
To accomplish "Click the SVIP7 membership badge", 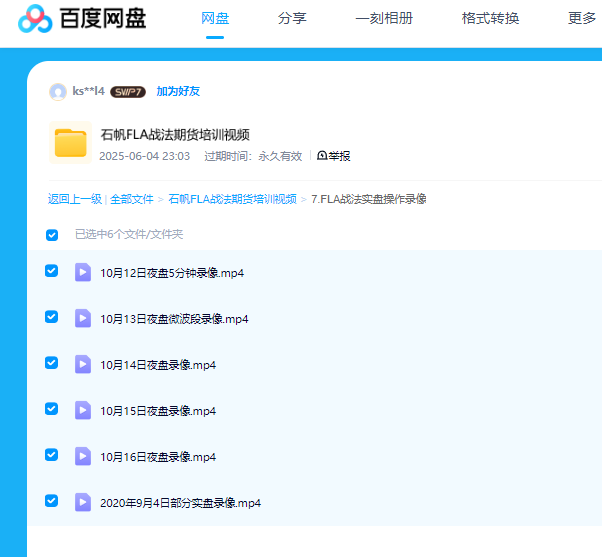I will (128, 92).
